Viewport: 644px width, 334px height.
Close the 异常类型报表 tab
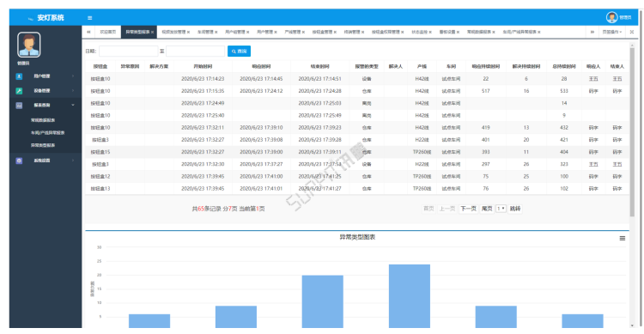tap(152, 32)
